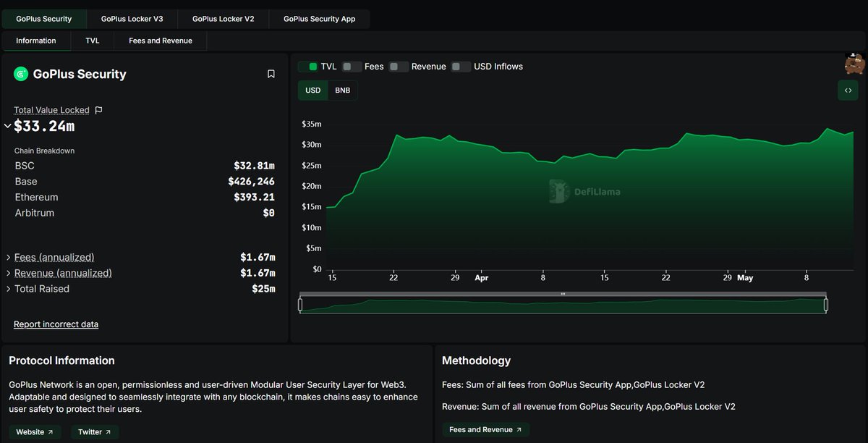Click the $426,246 Base value
Screen dimensions: 868x443
251,182
